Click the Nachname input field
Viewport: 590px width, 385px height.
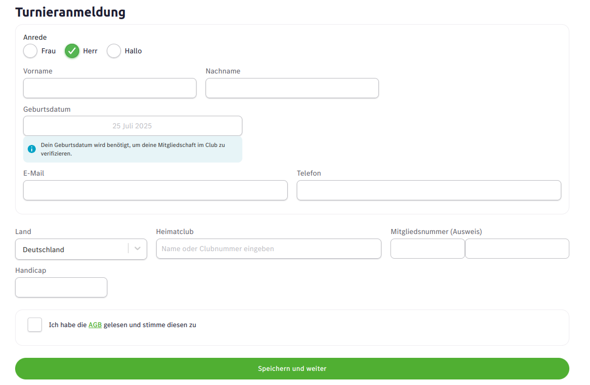[292, 88]
